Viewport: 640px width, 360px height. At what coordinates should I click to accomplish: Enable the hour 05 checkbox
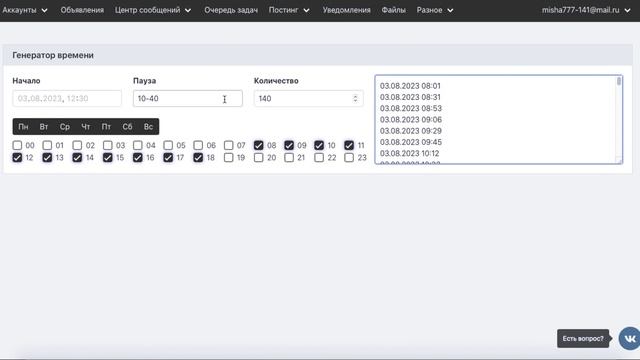pos(168,145)
